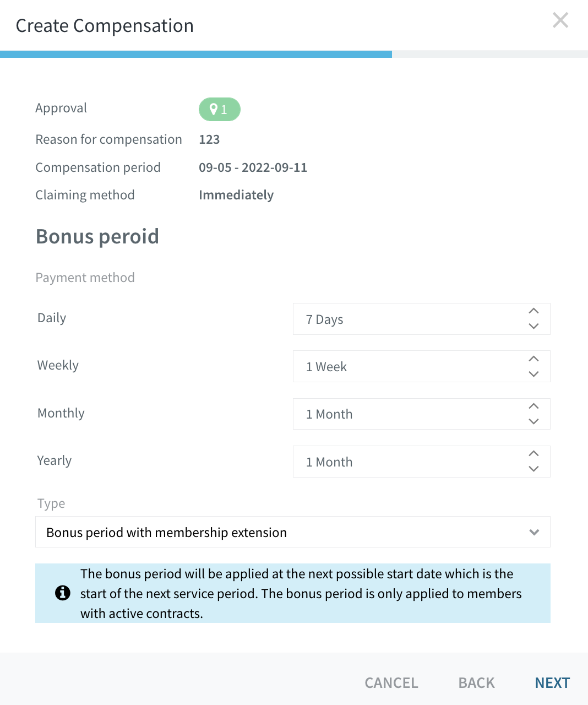This screenshot has width=588, height=705.
Task: Click the approval location badge showing 1
Action: point(220,109)
